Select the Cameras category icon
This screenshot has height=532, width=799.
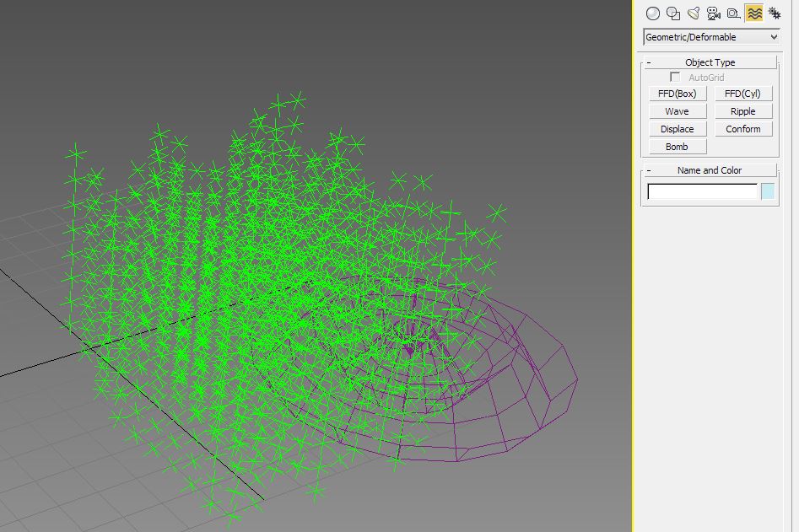pos(714,13)
